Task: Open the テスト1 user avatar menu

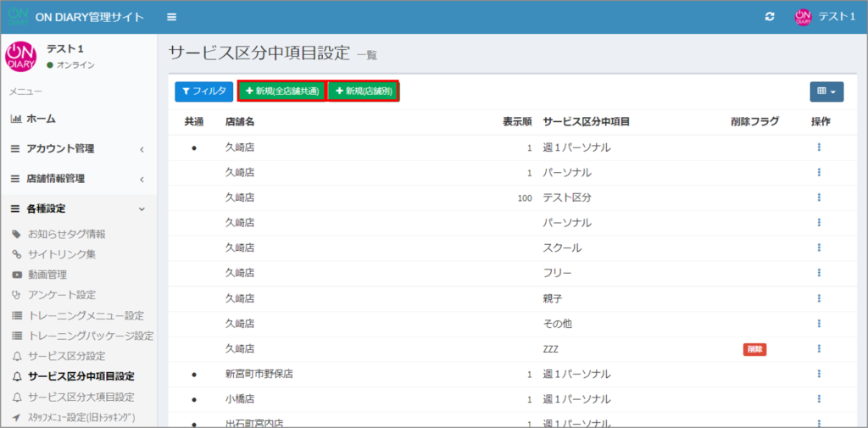Action: pos(824,18)
